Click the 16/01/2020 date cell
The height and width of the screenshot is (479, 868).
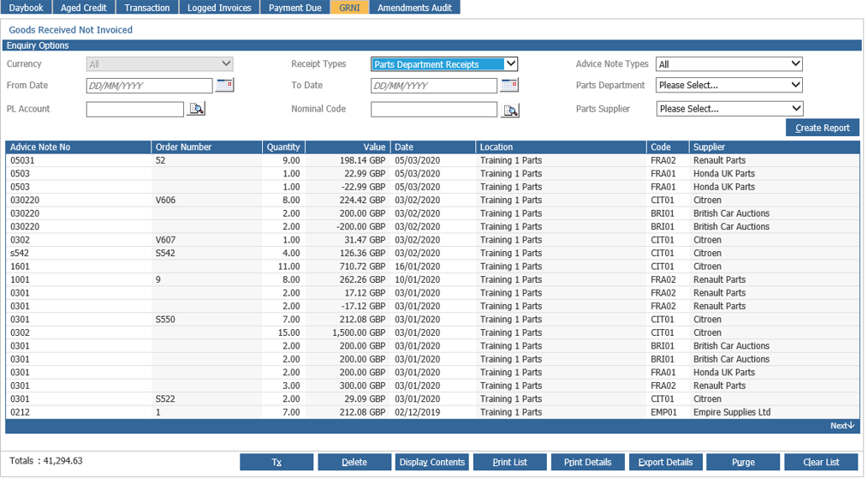tap(433, 266)
